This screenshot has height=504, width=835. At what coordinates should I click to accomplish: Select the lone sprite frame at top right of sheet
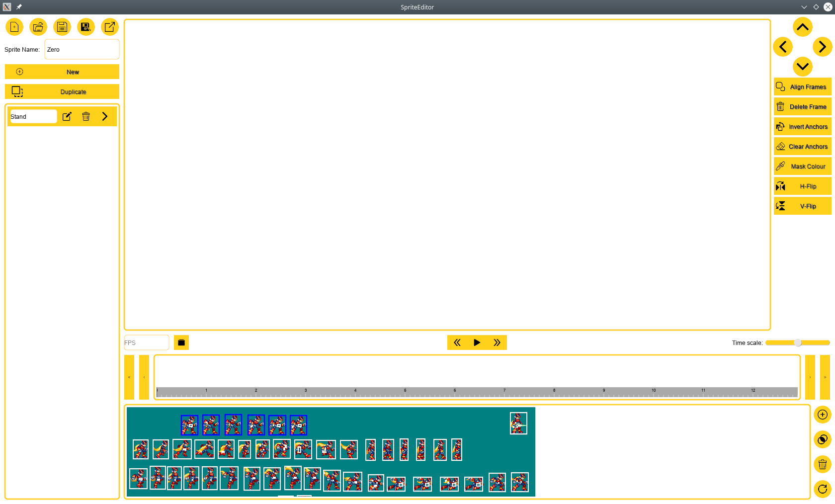click(x=518, y=423)
